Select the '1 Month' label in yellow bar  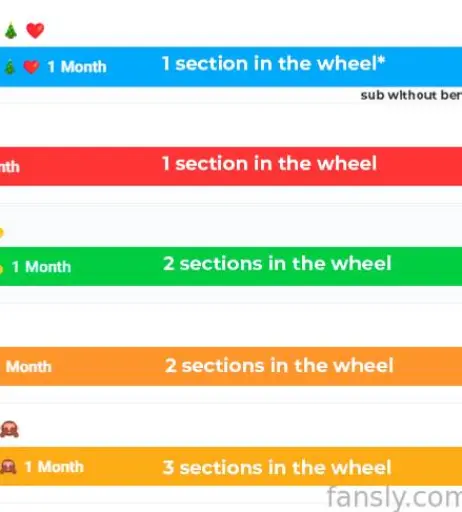[54, 467]
